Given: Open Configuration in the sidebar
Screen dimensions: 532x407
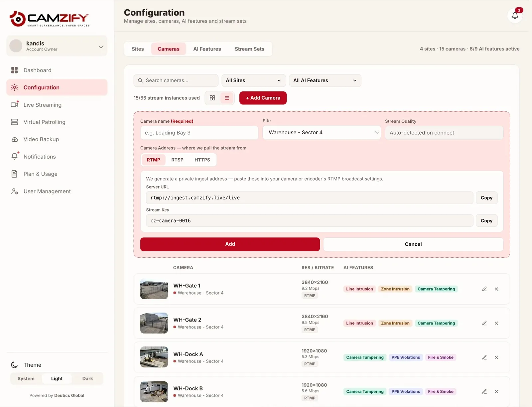Looking at the screenshot, I should coord(57,87).
